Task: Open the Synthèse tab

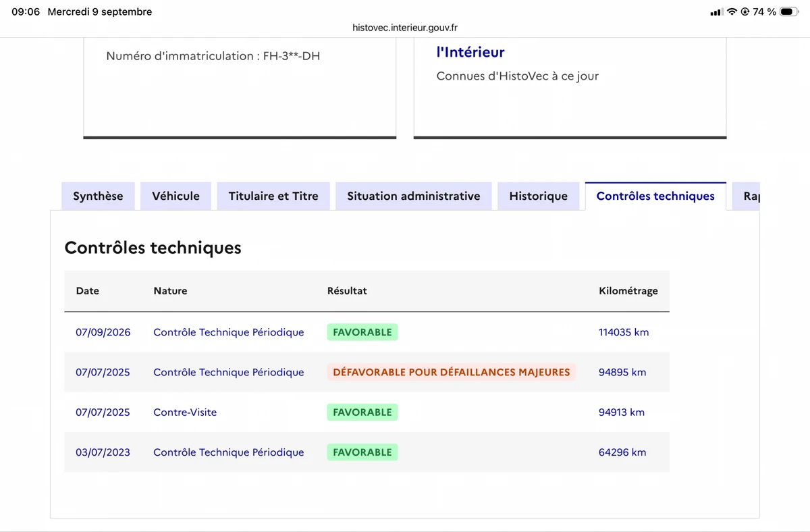Action: click(x=98, y=196)
